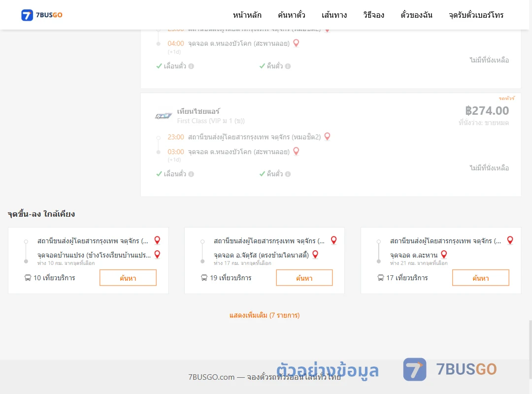Open the ค้นหาตั๋ว menu item
Viewport: 532px width, 394px height.
pos(292,15)
